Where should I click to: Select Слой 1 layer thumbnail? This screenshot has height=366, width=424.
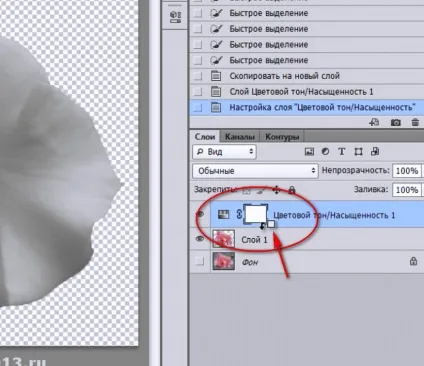[x=223, y=239]
